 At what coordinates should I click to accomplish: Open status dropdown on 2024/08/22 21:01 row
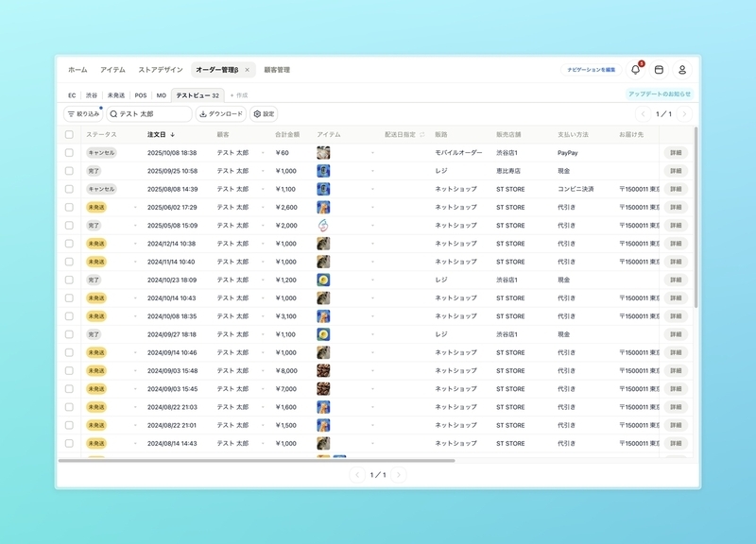point(135,425)
